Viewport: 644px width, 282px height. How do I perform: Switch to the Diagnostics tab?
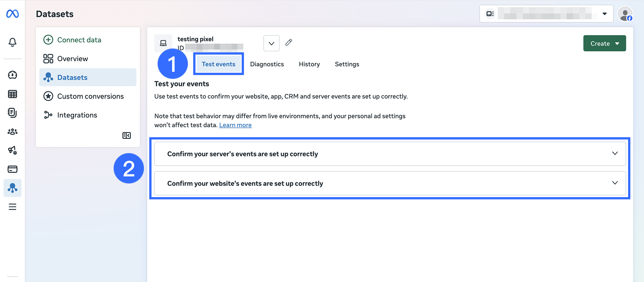[x=267, y=64]
